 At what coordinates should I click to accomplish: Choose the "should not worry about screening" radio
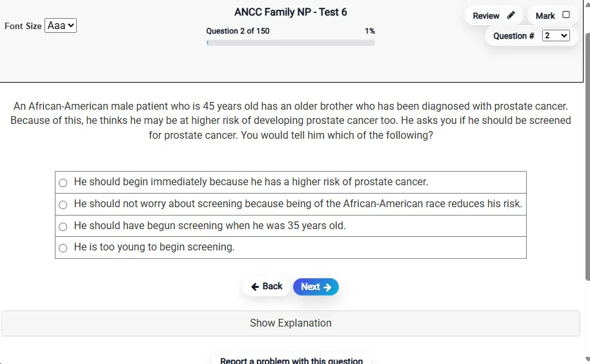(63, 205)
